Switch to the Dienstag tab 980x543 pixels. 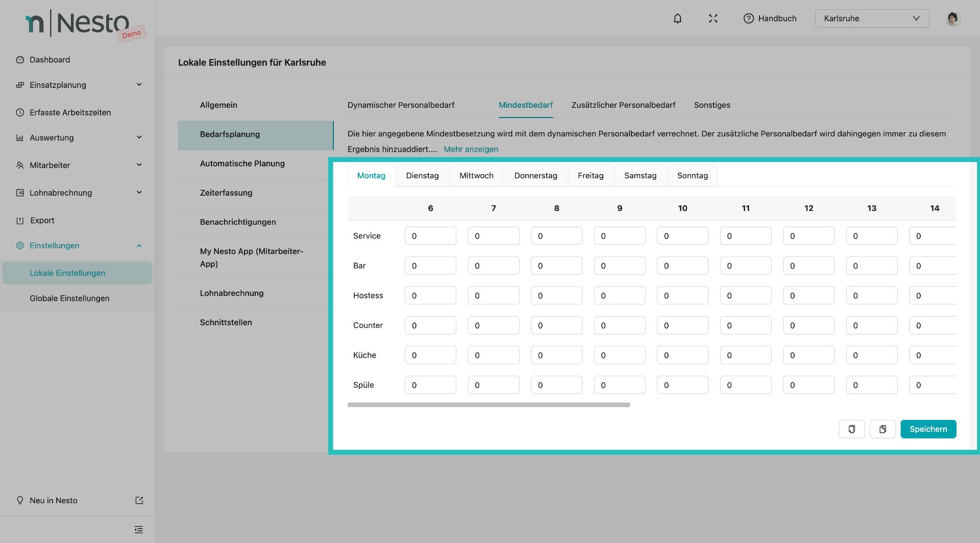[x=422, y=176]
